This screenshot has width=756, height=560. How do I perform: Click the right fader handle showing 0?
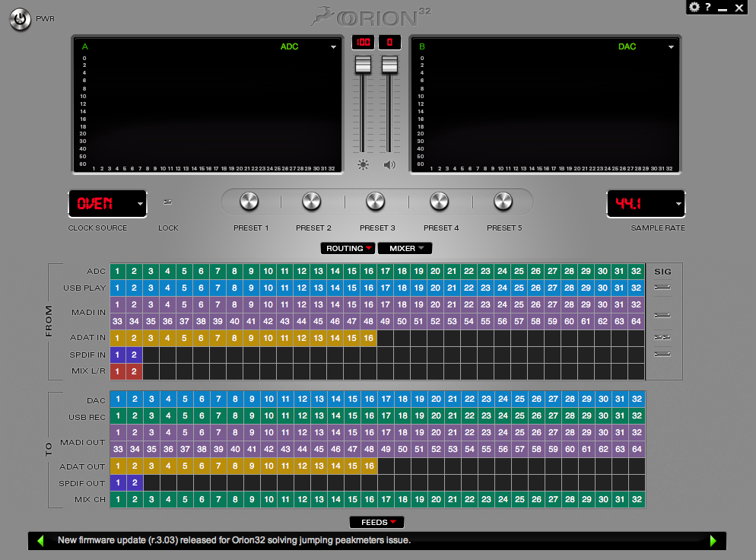coord(389,65)
